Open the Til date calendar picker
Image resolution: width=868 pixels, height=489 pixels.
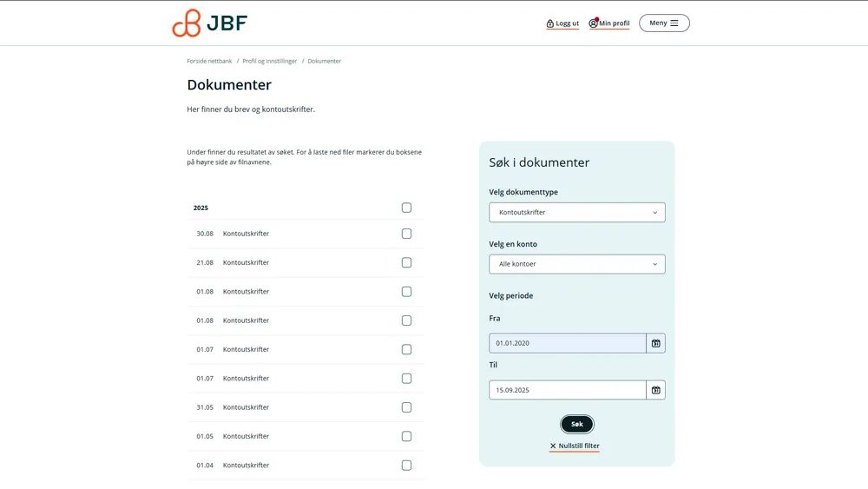click(x=656, y=390)
